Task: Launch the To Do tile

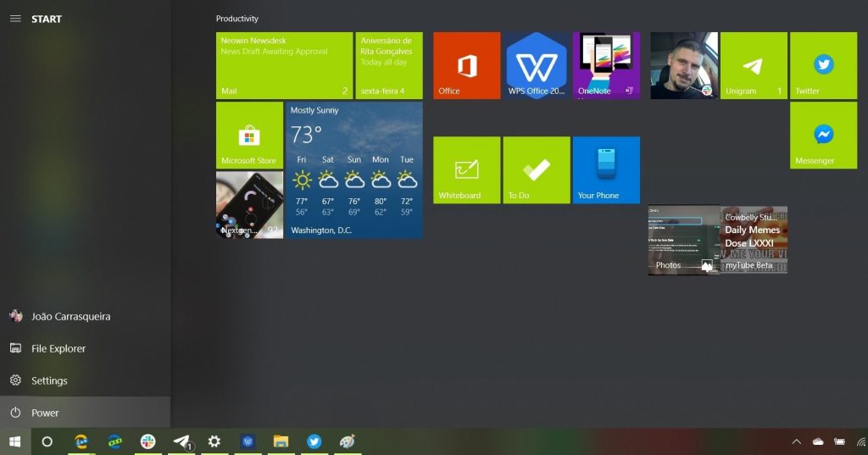Action: tap(536, 170)
